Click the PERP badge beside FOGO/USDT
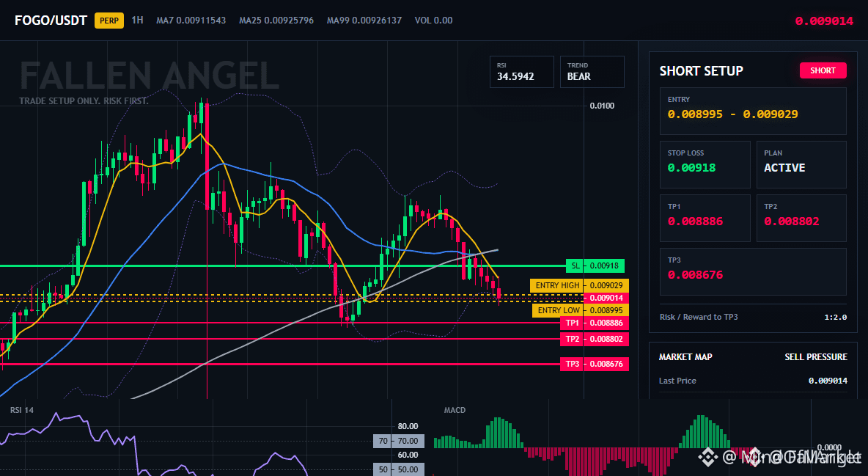This screenshot has width=868, height=476. (109, 21)
